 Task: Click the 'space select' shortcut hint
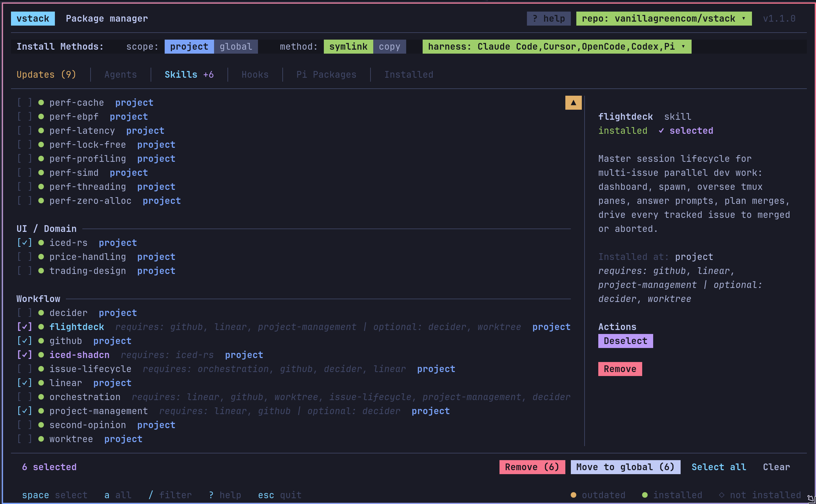coord(55,495)
